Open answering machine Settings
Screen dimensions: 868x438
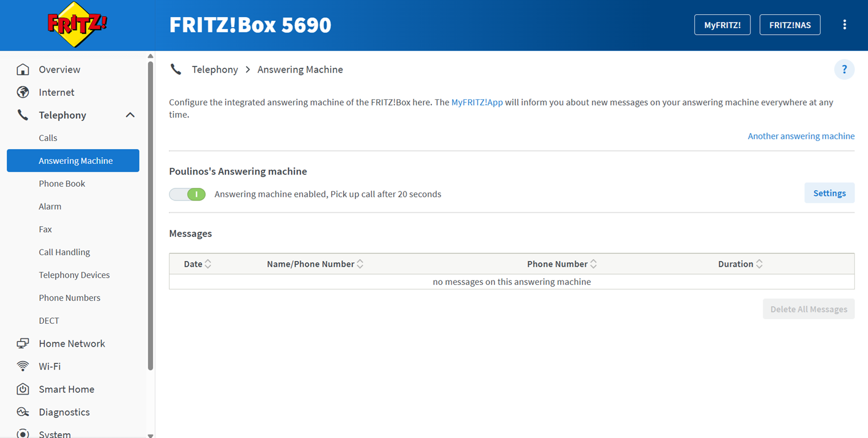pos(829,193)
